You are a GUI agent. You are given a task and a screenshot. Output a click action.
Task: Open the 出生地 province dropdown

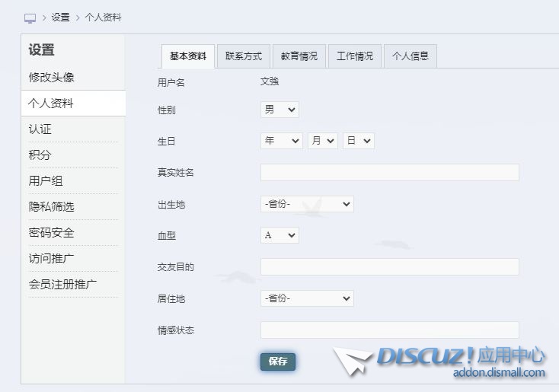click(x=307, y=204)
